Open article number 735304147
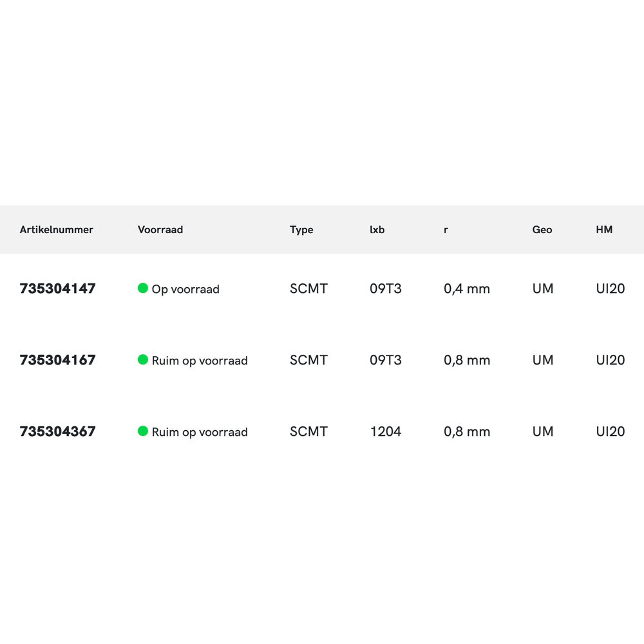This screenshot has width=644, height=644. coord(58,289)
